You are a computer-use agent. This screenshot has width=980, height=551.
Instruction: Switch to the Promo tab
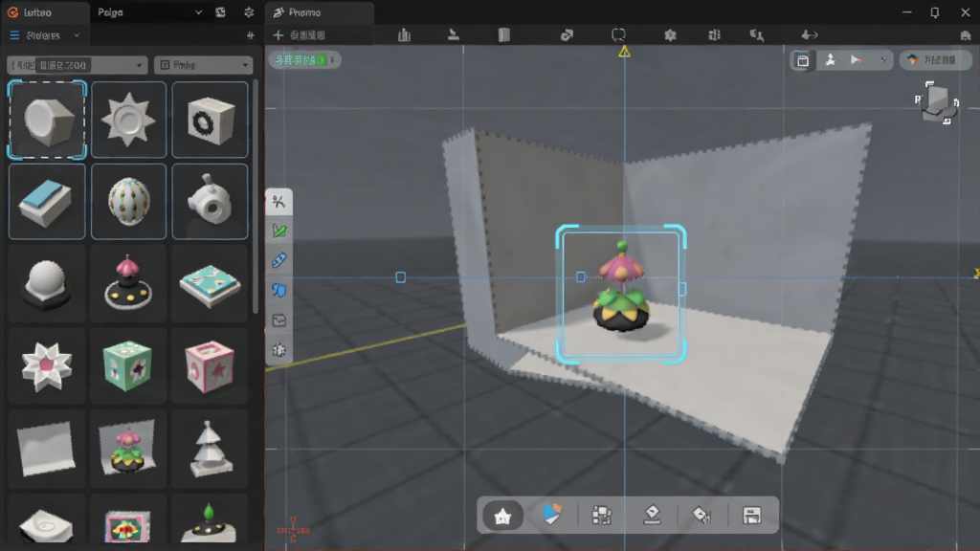tap(320, 12)
